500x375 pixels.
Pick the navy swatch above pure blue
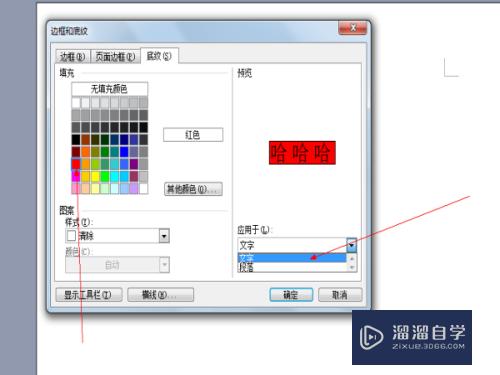(124, 140)
